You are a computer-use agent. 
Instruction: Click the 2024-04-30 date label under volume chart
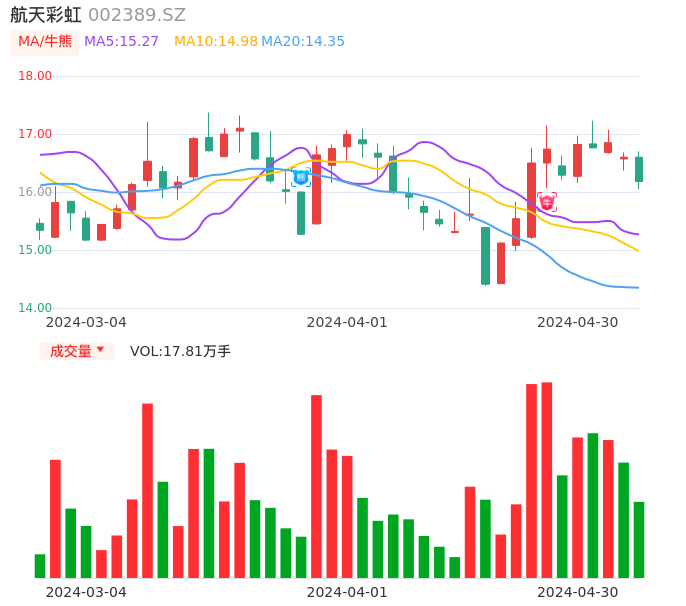[x=578, y=592]
